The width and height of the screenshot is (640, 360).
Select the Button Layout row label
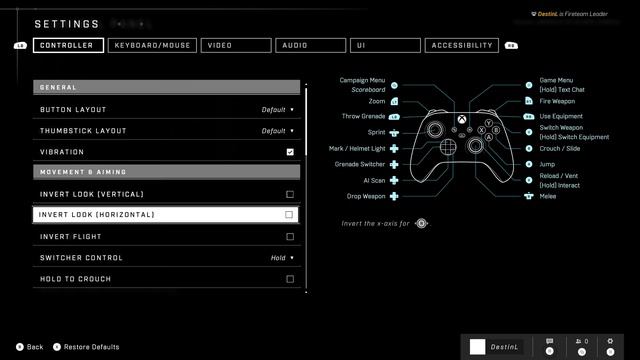73,110
